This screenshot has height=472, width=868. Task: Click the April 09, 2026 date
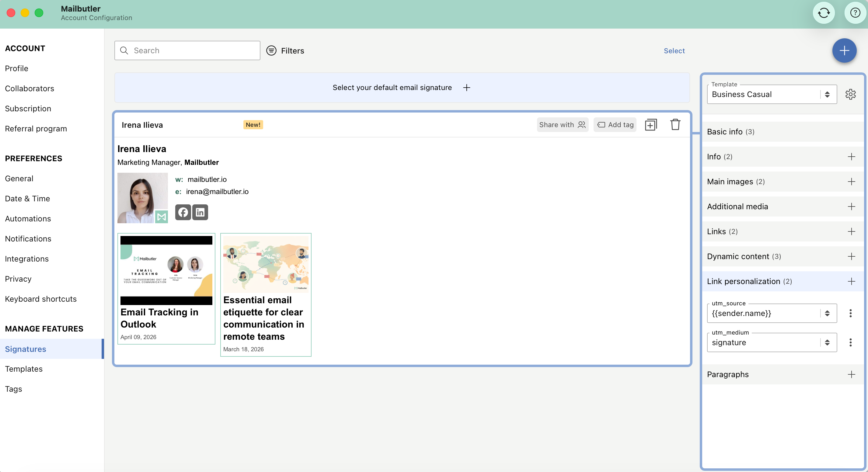tap(138, 337)
